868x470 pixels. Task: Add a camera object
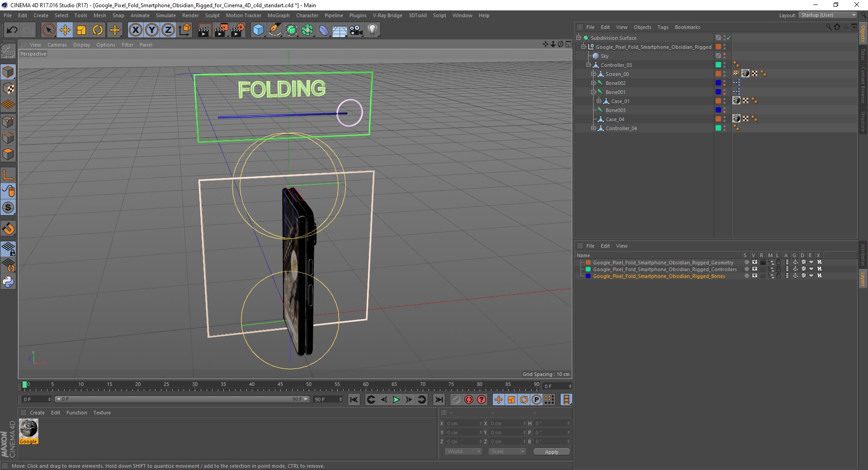pos(356,30)
